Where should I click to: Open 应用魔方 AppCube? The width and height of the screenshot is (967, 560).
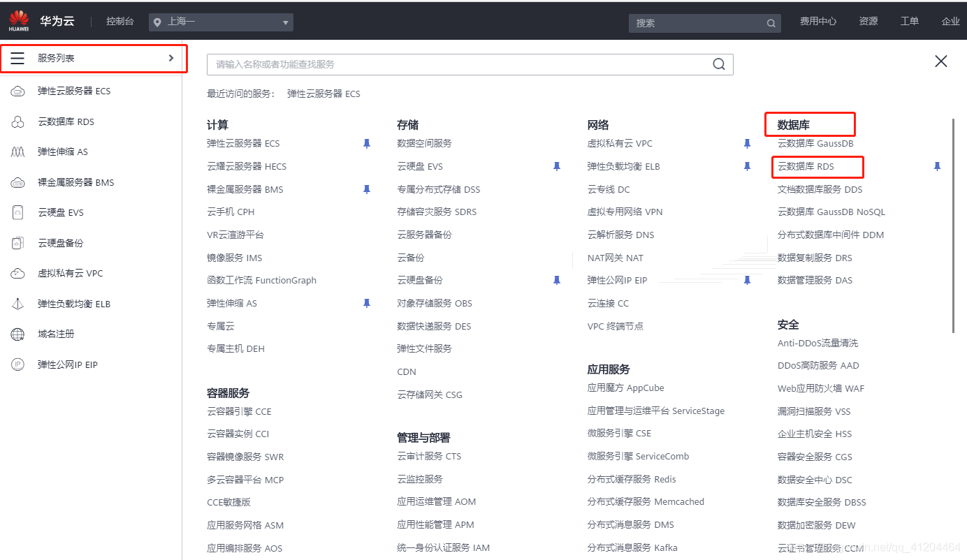tap(626, 388)
